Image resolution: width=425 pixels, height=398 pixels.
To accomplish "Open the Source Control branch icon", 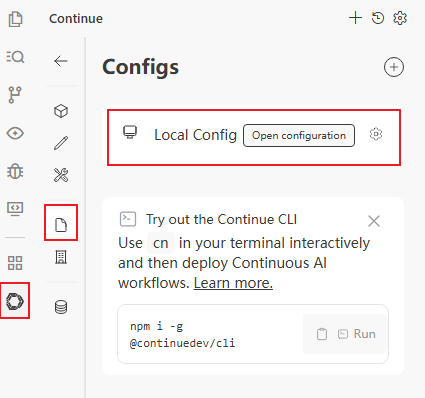I will (15, 95).
